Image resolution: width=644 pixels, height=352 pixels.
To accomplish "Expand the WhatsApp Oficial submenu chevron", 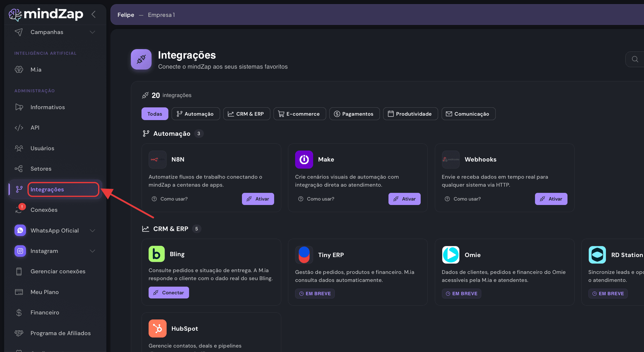I will tap(92, 230).
